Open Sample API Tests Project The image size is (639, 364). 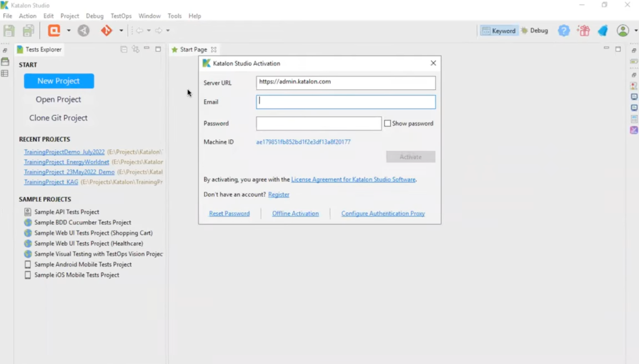click(67, 212)
